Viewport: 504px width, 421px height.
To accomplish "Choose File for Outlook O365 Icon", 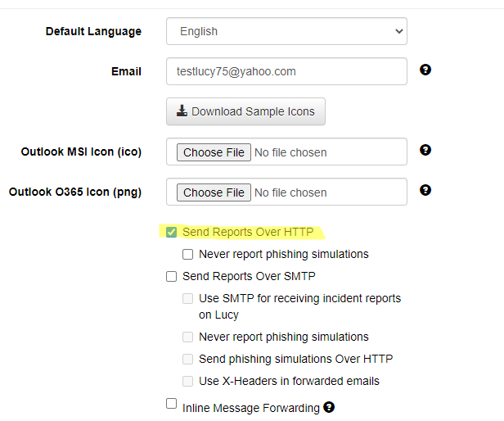I will pyautogui.click(x=214, y=192).
